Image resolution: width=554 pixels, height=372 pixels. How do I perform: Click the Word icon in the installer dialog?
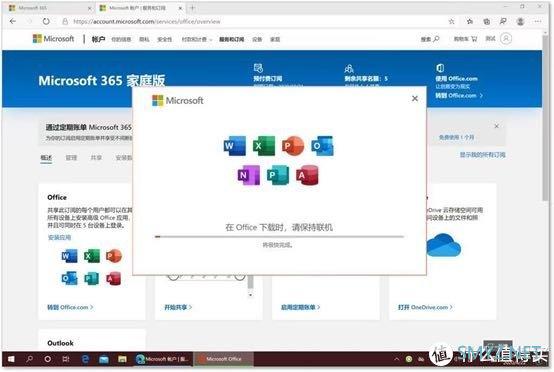tap(235, 145)
